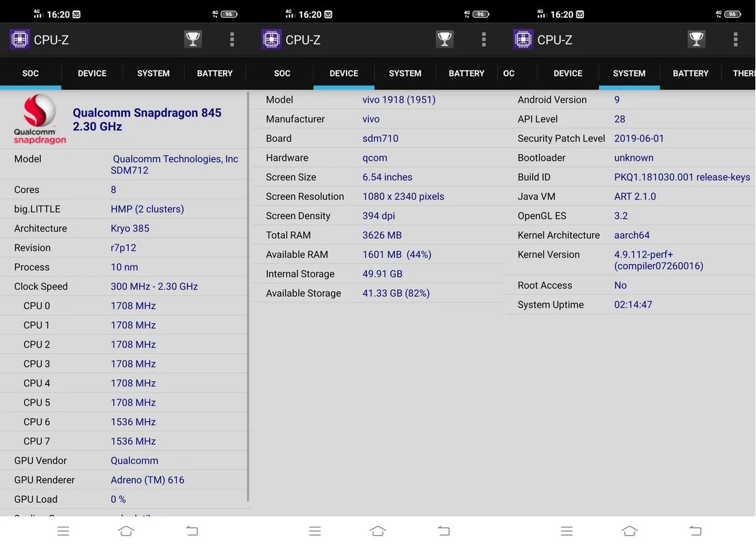
Task: Tap the HMP (2 clusters) value
Action: click(x=147, y=209)
